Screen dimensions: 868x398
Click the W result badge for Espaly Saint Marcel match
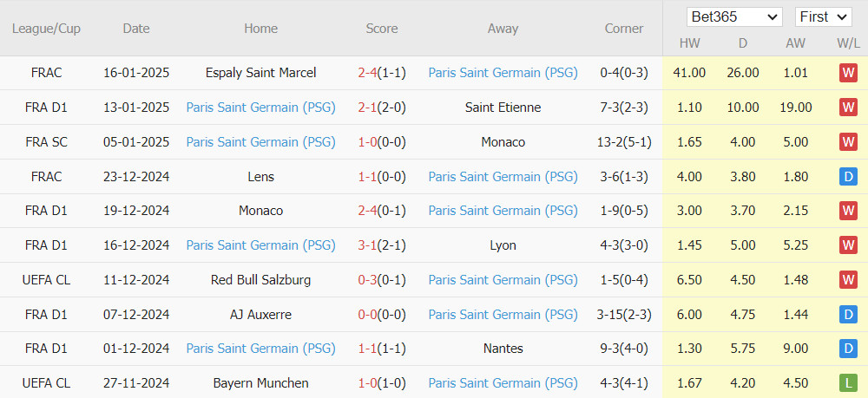pos(847,73)
